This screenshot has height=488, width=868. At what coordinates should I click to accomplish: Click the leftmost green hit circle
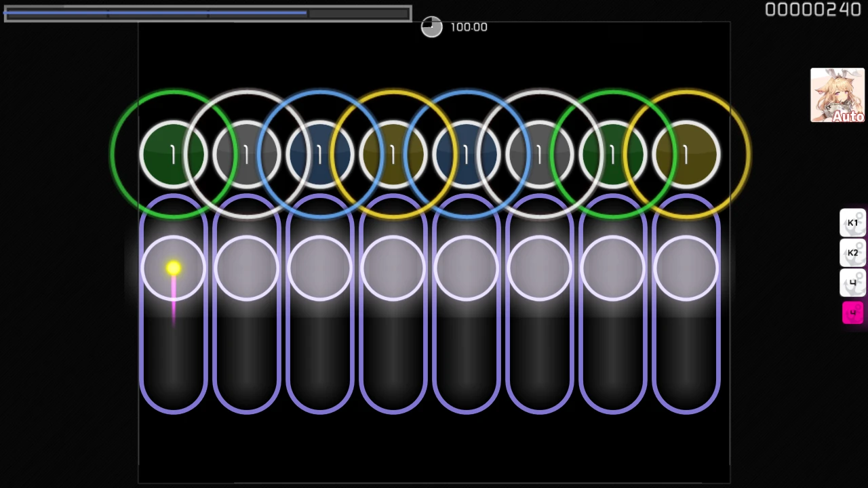[x=173, y=155]
